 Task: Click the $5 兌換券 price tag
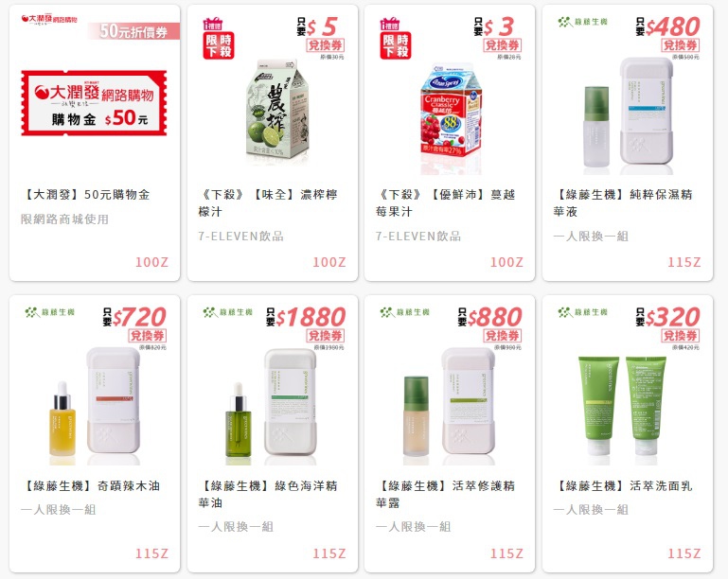tap(321, 37)
